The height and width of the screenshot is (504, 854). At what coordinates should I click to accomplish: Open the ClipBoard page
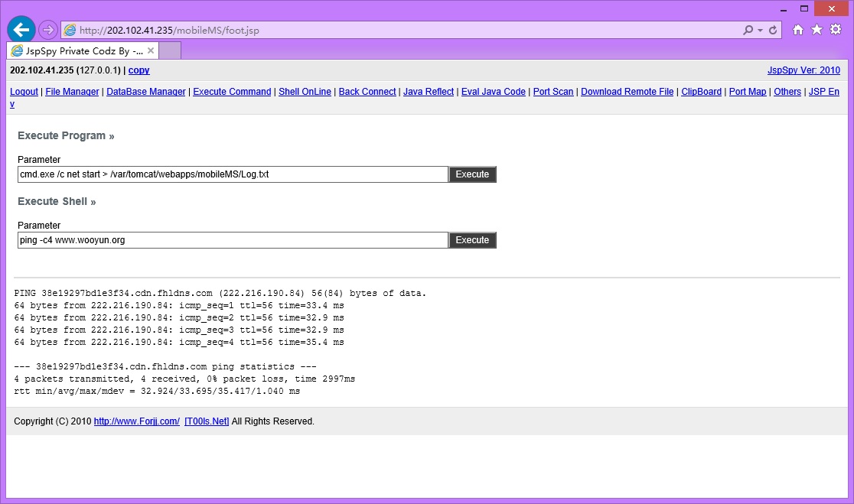tap(702, 92)
